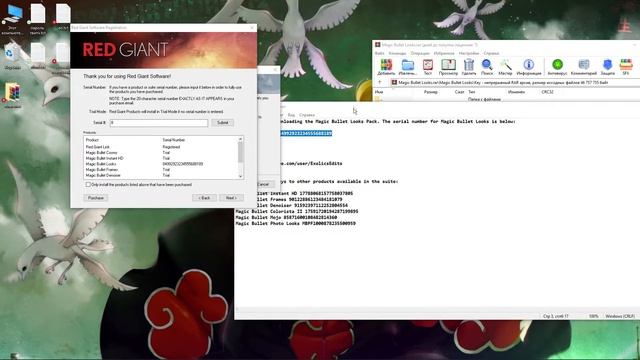Click the Magic Bullet Colorista II line
Image resolution: width=640 pixels, height=360 pixels.
point(297,211)
